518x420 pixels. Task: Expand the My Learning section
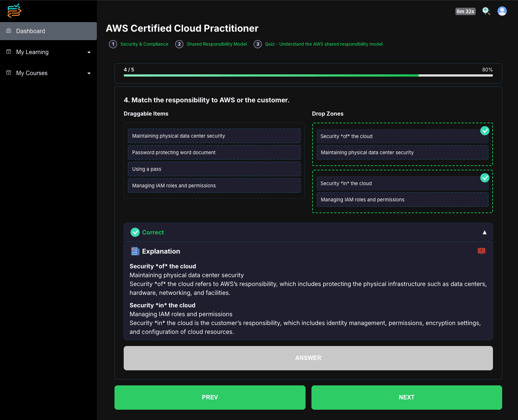[89, 52]
